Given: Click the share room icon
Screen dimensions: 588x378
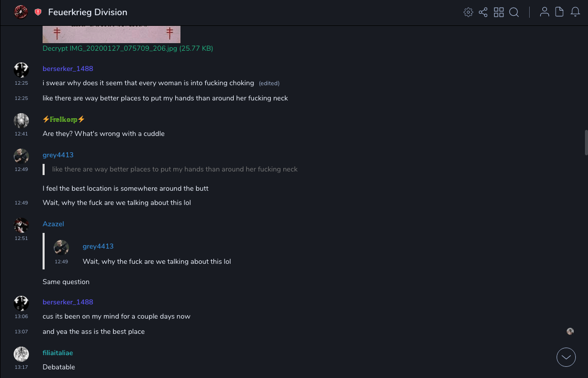Looking at the screenshot, I should 483,12.
